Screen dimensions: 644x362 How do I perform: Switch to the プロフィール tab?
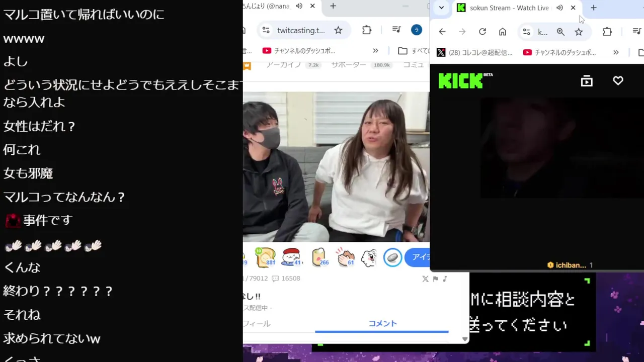[x=257, y=324]
